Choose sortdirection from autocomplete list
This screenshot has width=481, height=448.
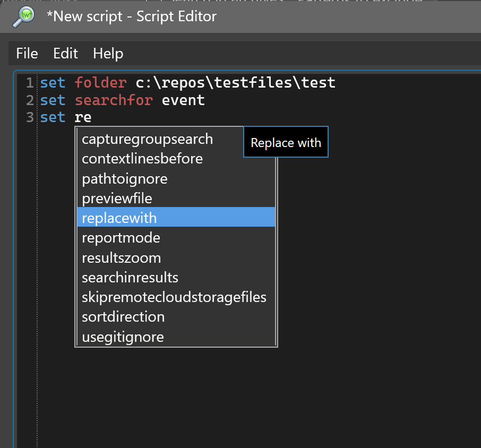click(176, 317)
